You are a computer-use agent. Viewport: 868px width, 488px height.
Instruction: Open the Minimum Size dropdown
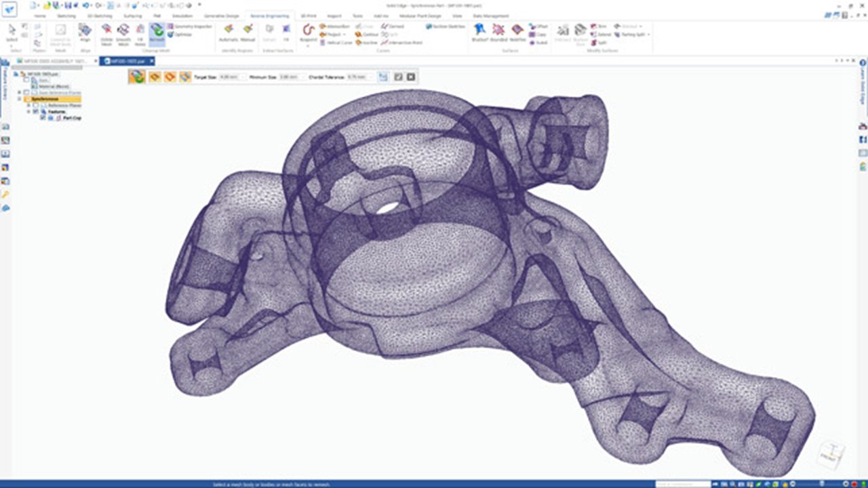(302, 77)
